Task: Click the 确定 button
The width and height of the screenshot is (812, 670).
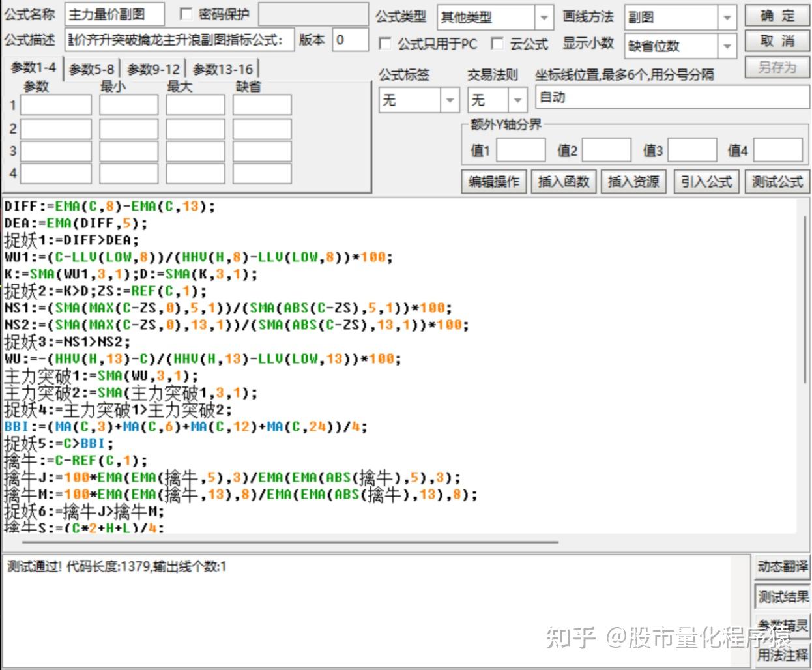Action: (x=777, y=15)
